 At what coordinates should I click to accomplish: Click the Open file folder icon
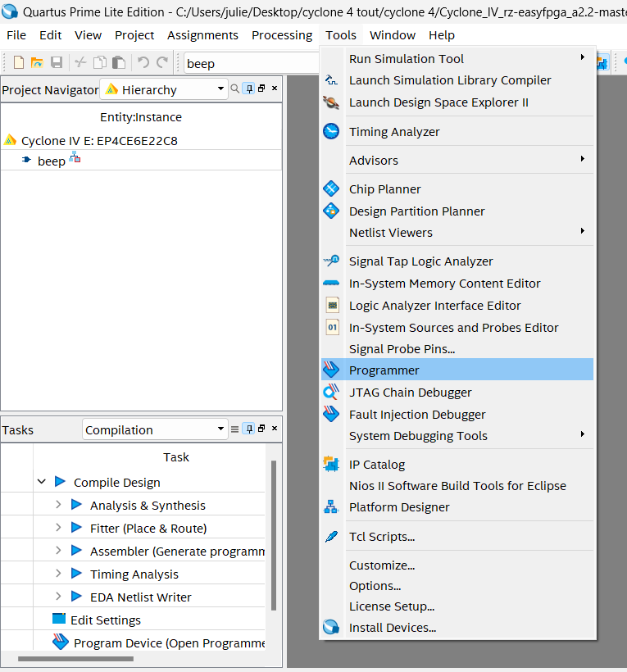pos(37,63)
